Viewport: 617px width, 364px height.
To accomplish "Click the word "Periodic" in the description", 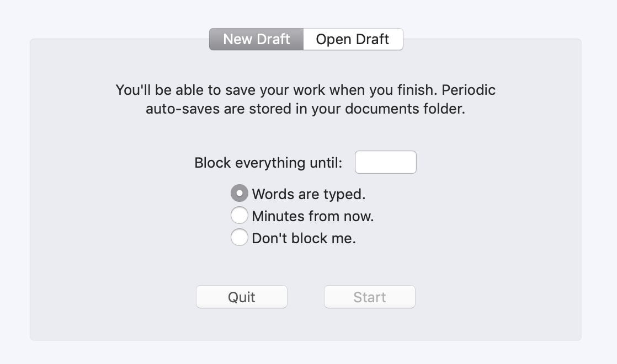I will pyautogui.click(x=469, y=89).
